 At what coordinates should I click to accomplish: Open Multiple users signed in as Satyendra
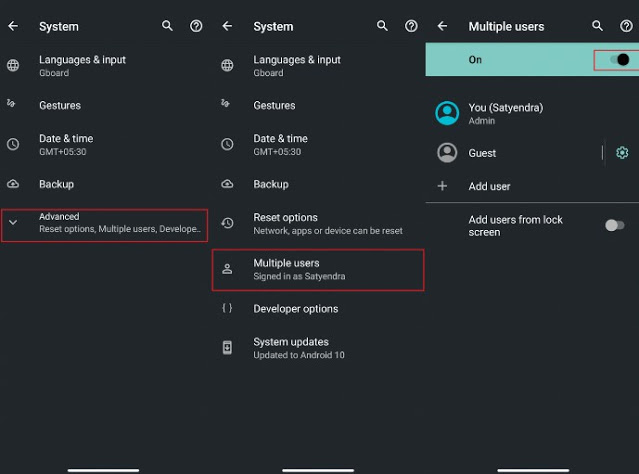coord(318,269)
